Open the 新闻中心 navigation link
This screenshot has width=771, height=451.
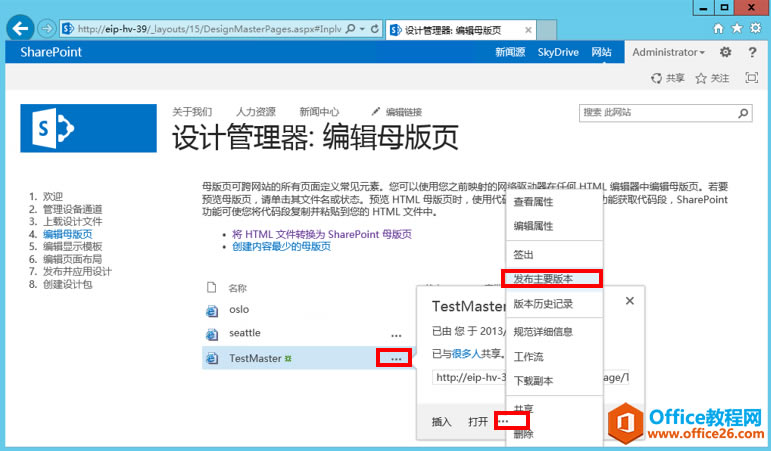coord(319,112)
